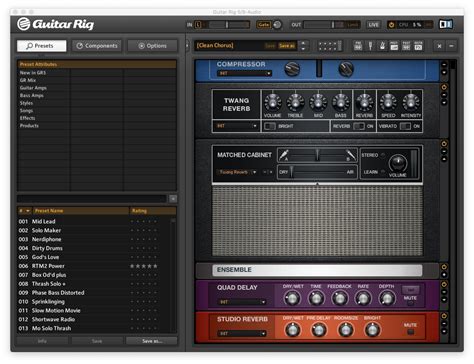The image size is (474, 364).
Task: Step through presets with the up/down arrows
Action: tap(303, 46)
